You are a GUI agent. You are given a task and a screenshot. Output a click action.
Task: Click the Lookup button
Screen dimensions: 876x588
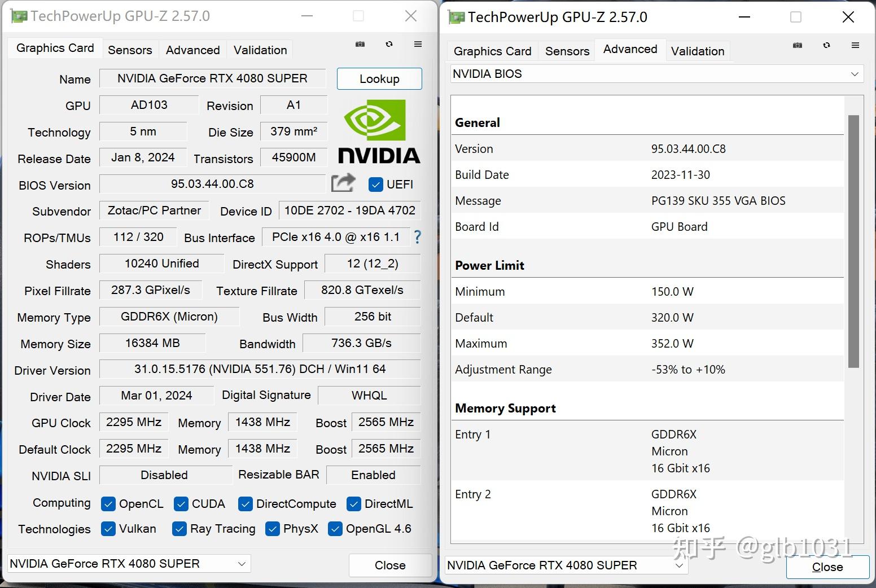pyautogui.click(x=379, y=79)
